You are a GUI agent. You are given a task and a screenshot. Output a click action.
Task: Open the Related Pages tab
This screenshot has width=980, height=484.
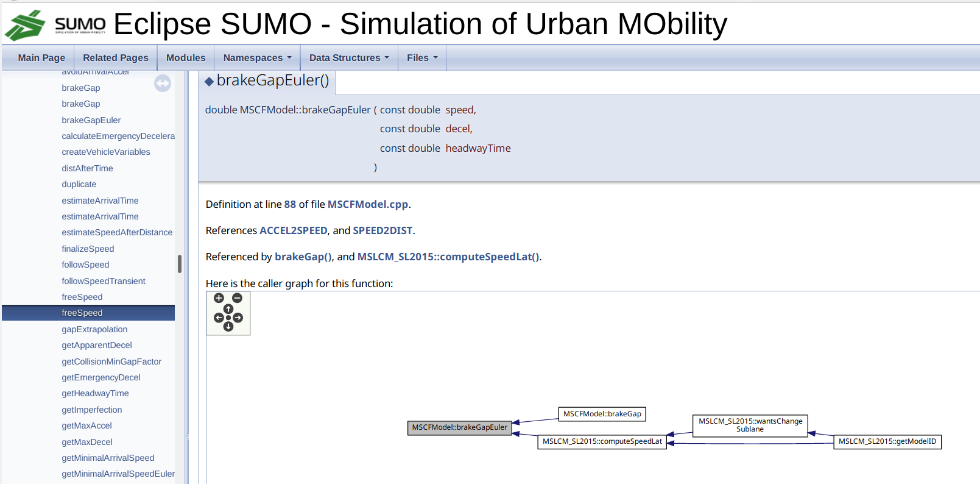116,57
